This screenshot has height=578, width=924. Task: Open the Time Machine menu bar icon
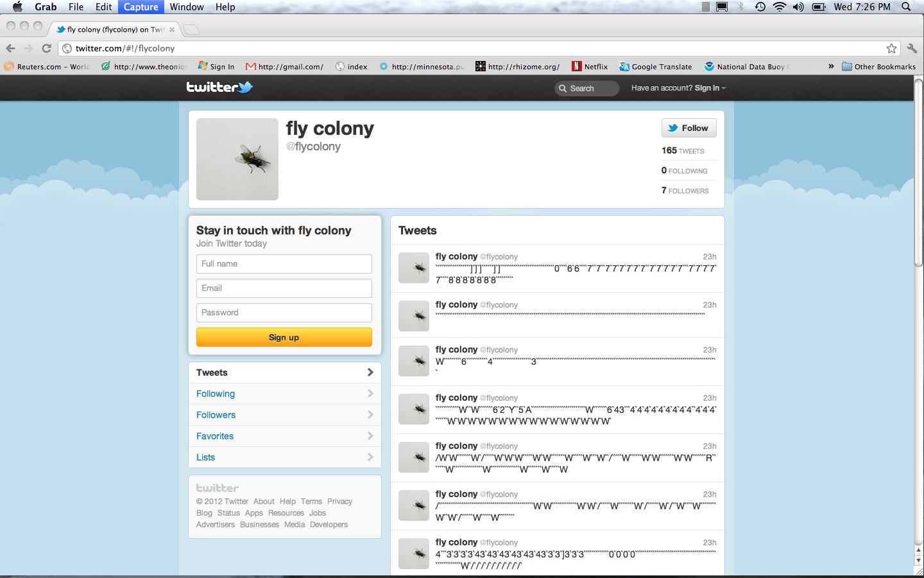[760, 7]
